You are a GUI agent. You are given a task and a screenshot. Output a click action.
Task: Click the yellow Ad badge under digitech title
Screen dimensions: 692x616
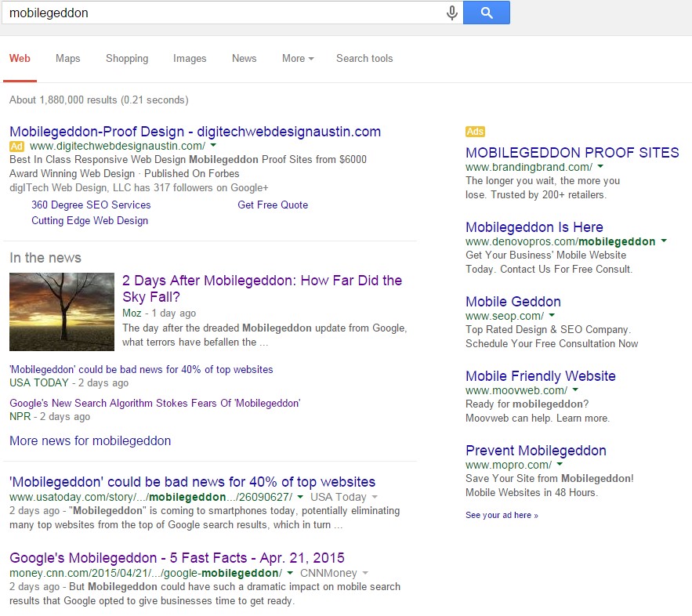click(x=16, y=146)
